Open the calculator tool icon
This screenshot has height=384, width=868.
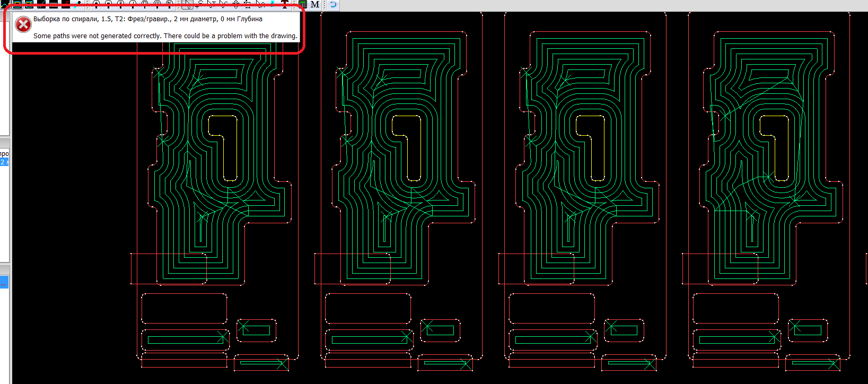303,4
